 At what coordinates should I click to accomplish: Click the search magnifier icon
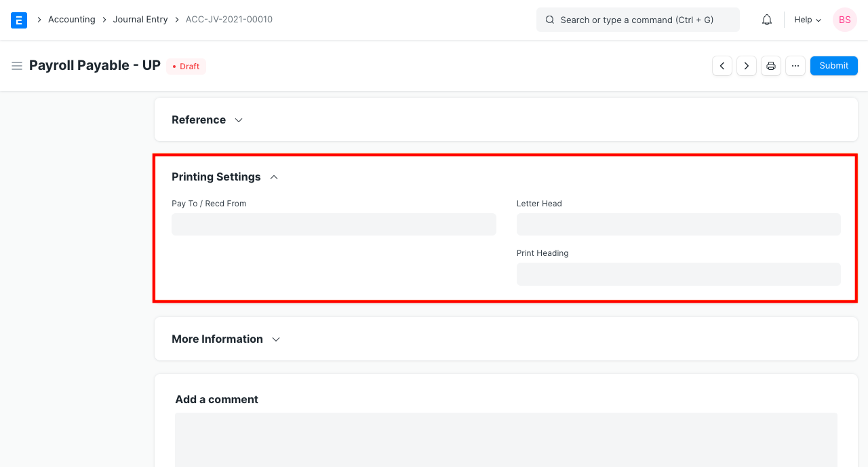coord(550,20)
